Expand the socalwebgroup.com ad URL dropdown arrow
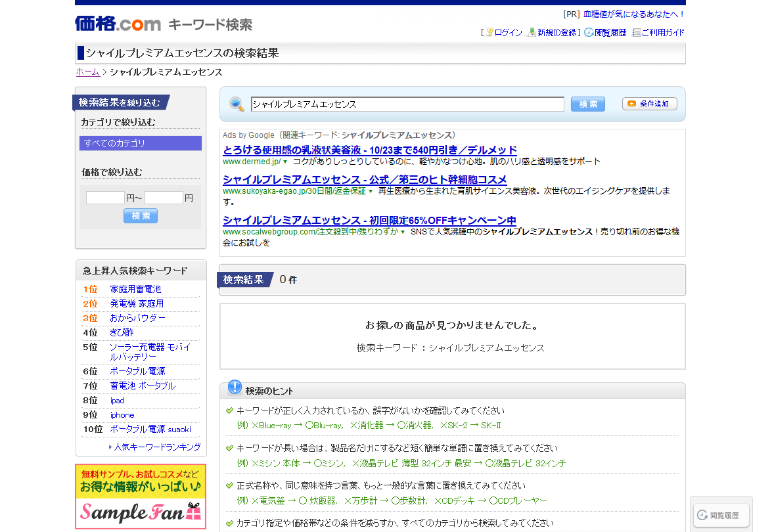 click(x=403, y=233)
